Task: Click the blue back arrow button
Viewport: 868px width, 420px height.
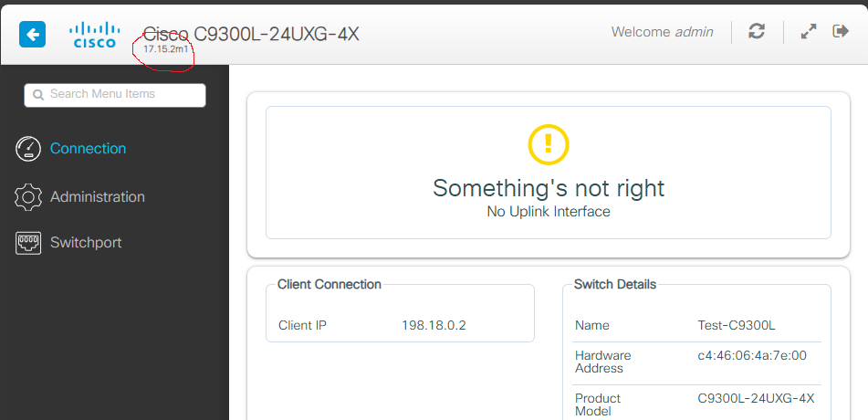Action: point(32,35)
